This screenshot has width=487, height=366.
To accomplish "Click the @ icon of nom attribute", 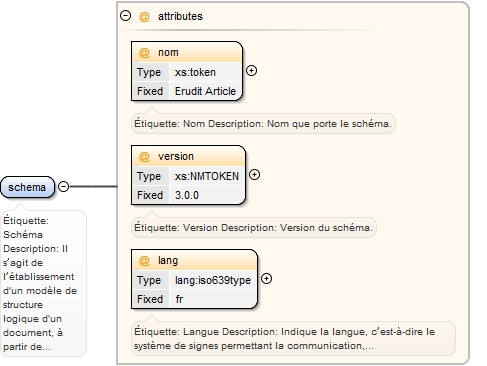I will (144, 53).
